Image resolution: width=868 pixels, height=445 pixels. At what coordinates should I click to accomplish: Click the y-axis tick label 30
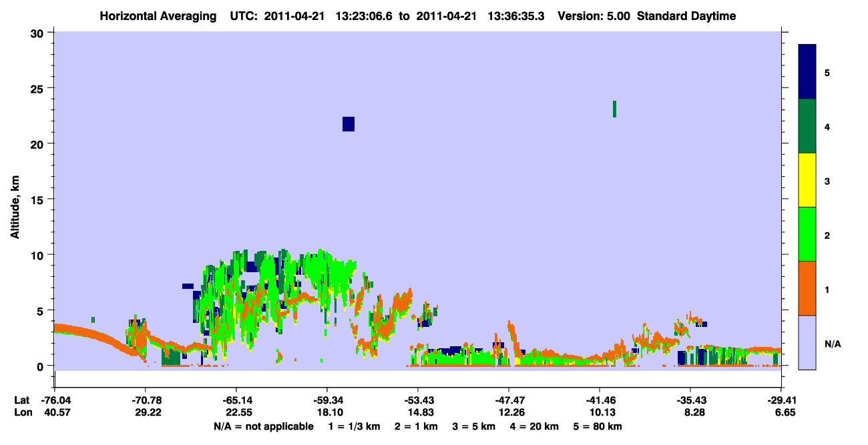coord(39,33)
